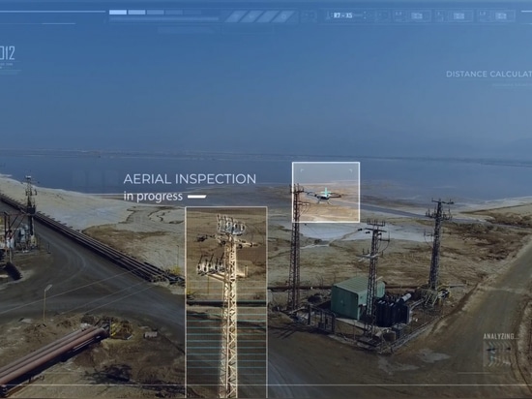Click the R7 - X5 readout in top bar
Image resolution: width=532 pixels, height=399 pixels.
(x=342, y=15)
